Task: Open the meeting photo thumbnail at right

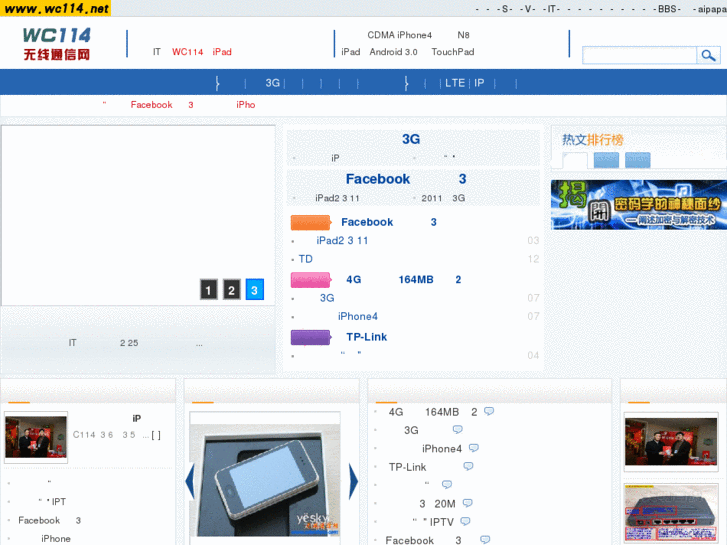Action: coord(671,442)
